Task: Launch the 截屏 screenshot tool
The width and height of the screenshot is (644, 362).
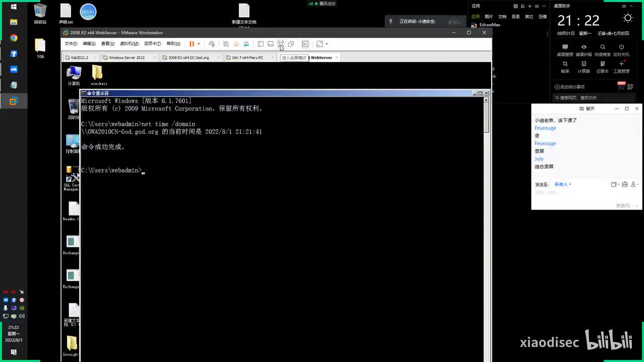Action: click(x=565, y=67)
